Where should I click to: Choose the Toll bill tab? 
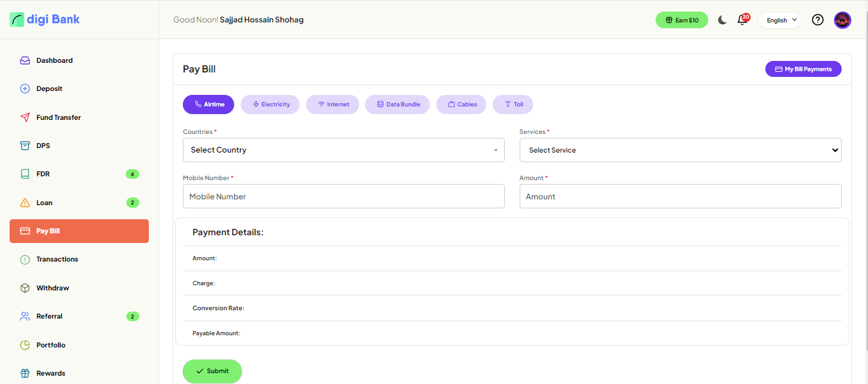pos(513,104)
